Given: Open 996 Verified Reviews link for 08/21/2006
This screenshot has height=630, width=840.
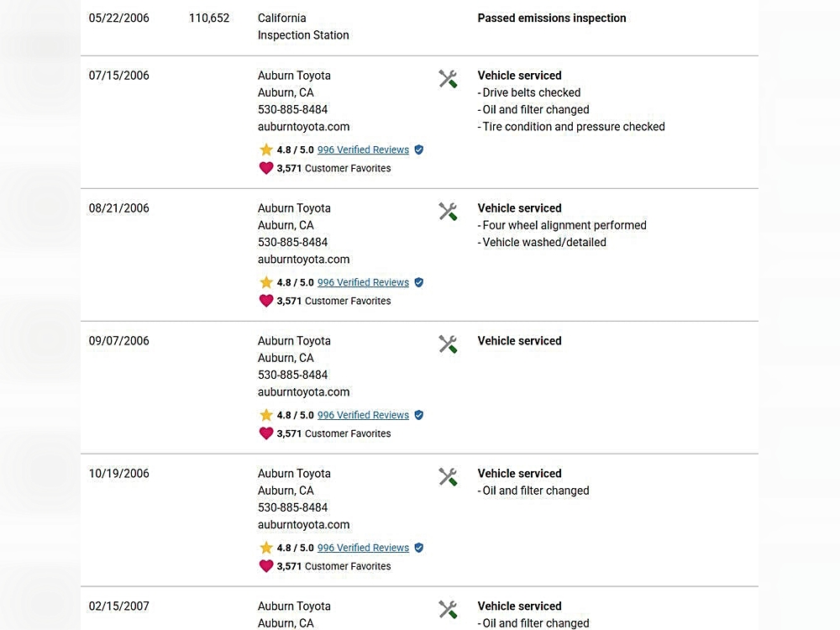Looking at the screenshot, I should (x=363, y=282).
